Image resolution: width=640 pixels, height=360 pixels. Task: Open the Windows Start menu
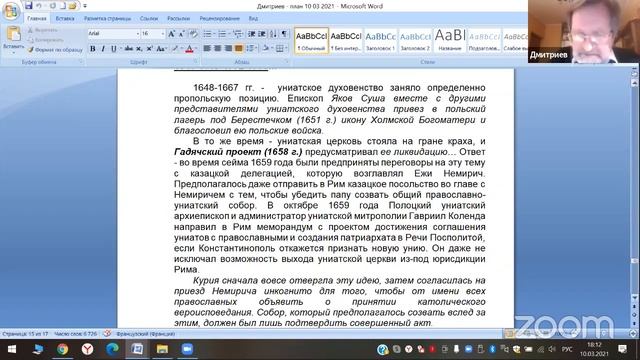pyautogui.click(x=12, y=349)
